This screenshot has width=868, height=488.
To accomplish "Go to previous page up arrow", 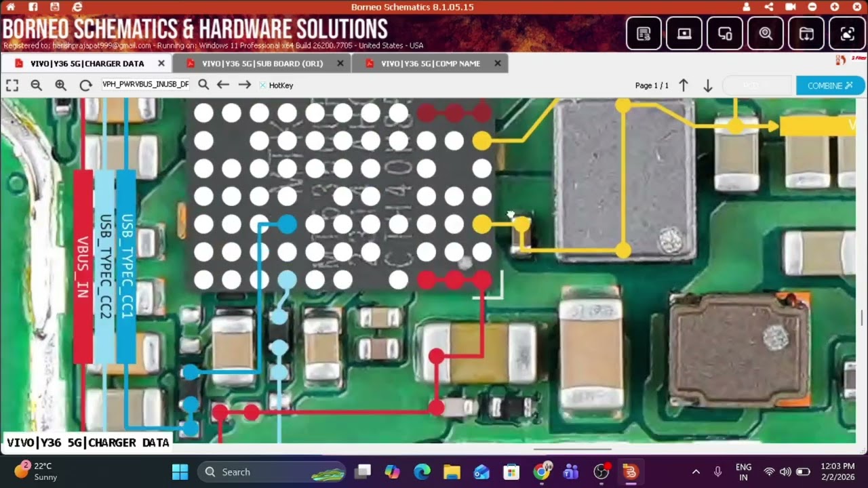I will coord(684,85).
